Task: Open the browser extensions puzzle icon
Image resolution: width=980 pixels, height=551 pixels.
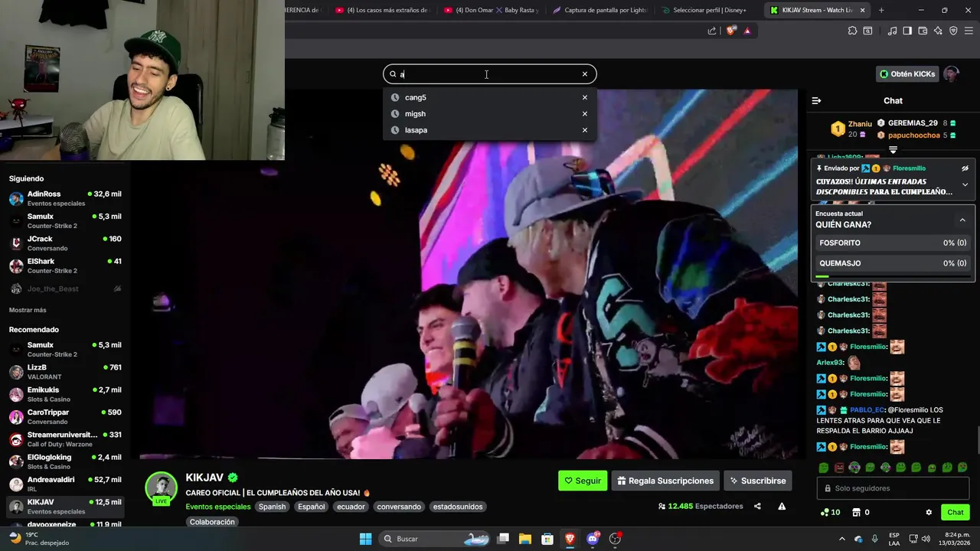Action: [x=852, y=31]
